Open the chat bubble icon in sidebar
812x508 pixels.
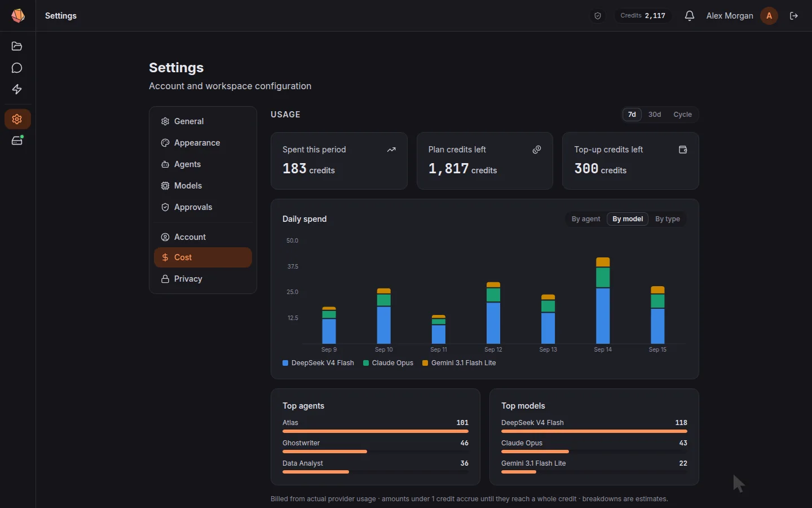click(x=17, y=68)
